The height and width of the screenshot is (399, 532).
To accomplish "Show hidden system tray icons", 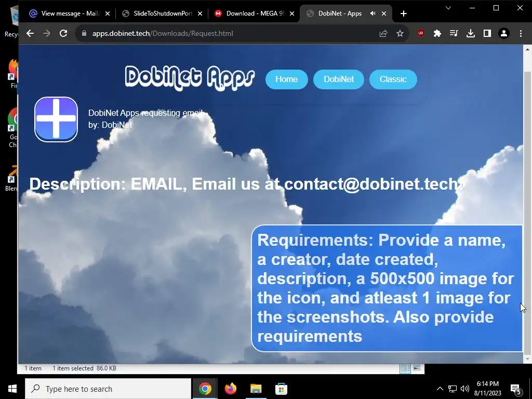I will click(440, 389).
